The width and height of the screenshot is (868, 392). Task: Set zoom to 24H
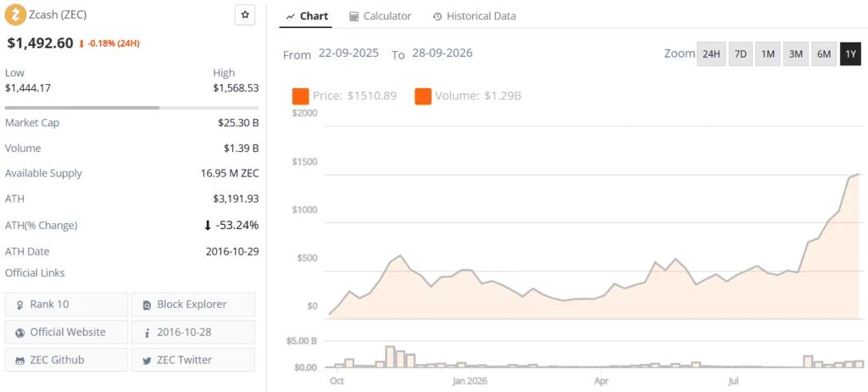coord(711,53)
